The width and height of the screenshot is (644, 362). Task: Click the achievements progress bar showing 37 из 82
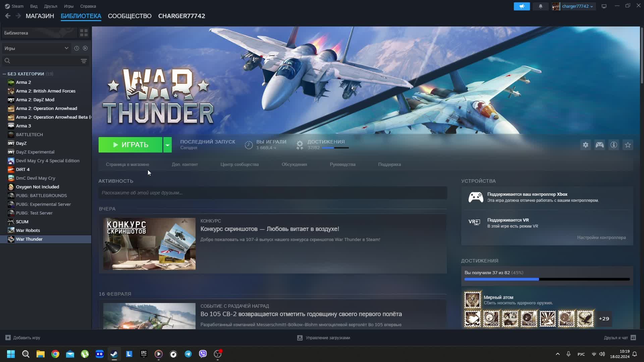[x=547, y=279]
